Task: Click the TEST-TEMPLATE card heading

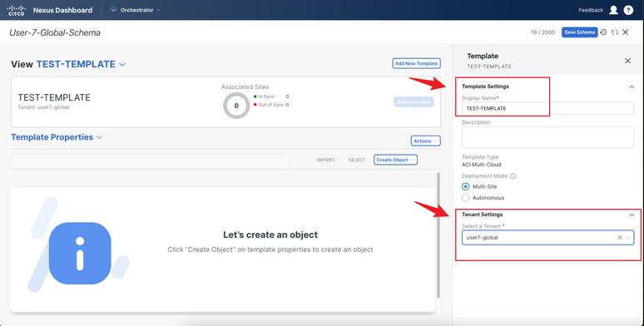Action: [x=54, y=97]
